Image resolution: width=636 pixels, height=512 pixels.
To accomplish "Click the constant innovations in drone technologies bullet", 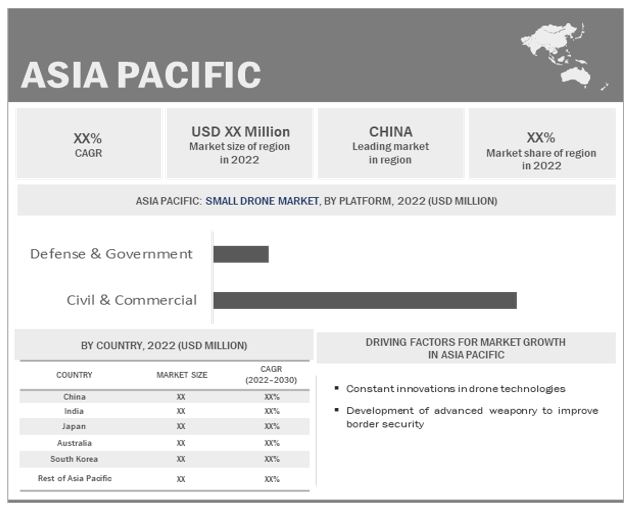I will click(x=455, y=388).
